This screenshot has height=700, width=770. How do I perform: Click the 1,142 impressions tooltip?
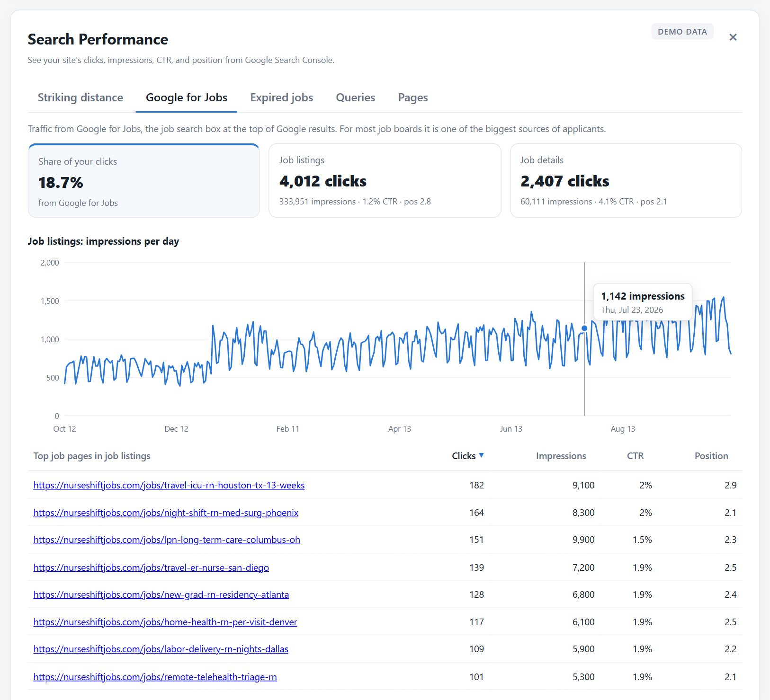click(643, 302)
